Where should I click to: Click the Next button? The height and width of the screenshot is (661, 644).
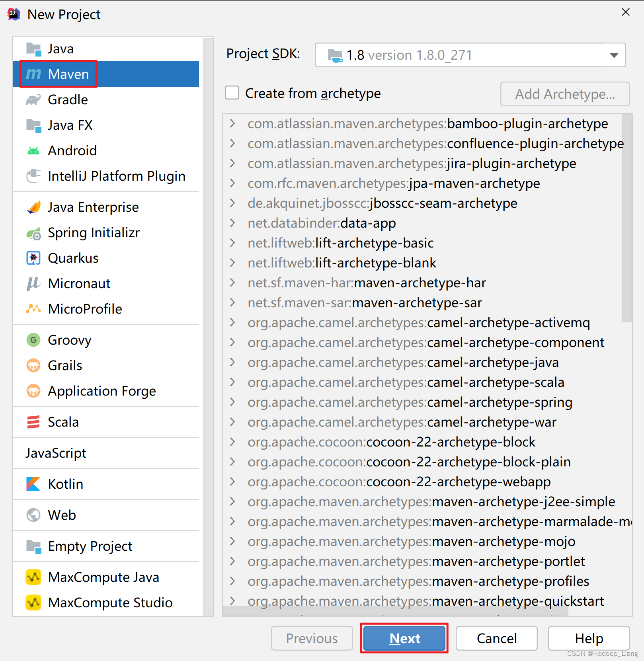[x=404, y=638]
